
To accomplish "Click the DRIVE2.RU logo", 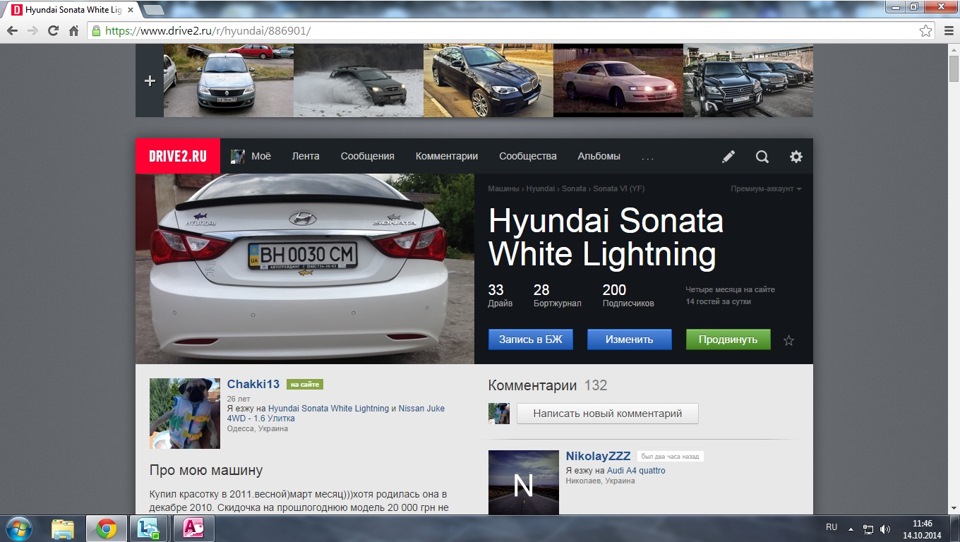I will click(178, 156).
